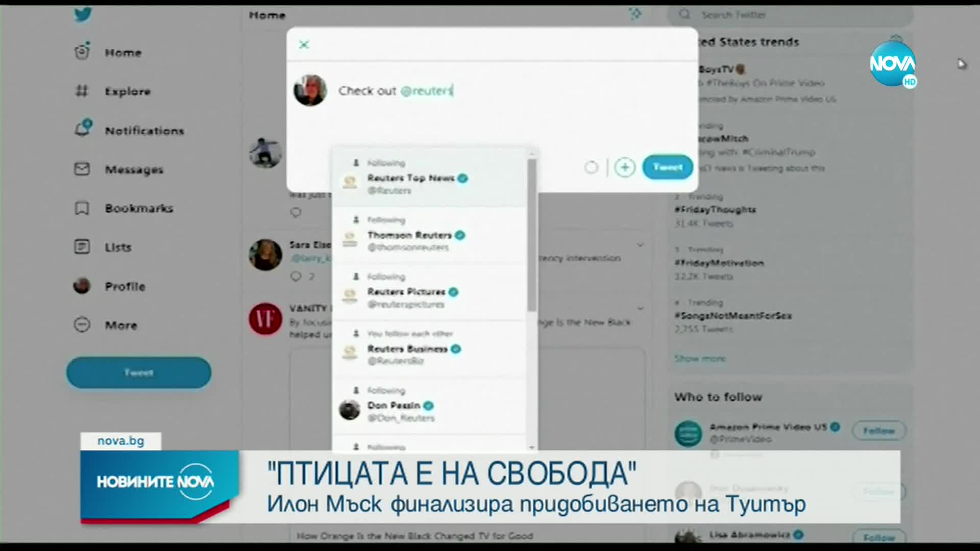Click reply icon on Sara Eisen tweet
The width and height of the screenshot is (980, 551).
click(296, 276)
